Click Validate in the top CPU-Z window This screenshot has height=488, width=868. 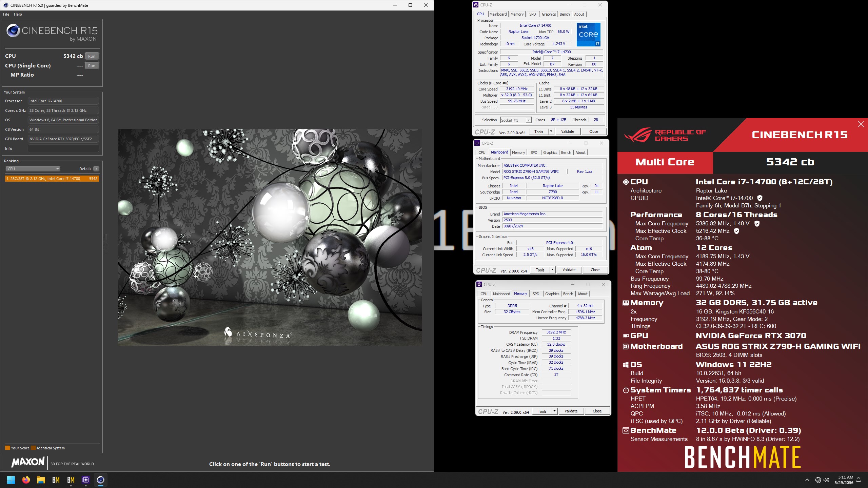coord(568,132)
